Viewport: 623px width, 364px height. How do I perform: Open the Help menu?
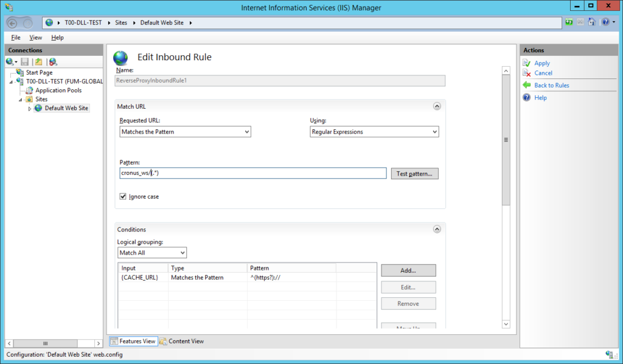click(x=57, y=37)
